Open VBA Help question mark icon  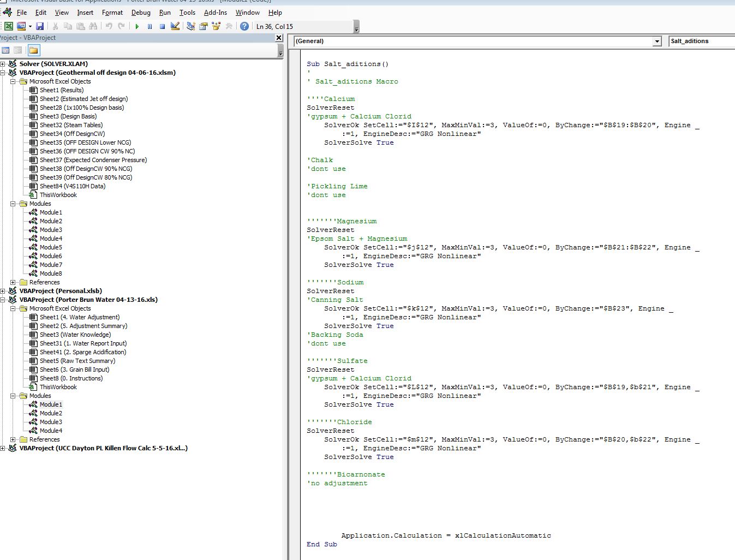tap(244, 26)
